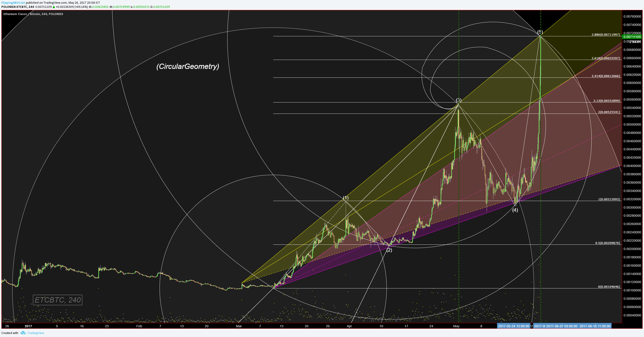644x337 pixels.
Task: Click the highlighted 2017-05-24 15:00:00 time label
Action: click(513, 326)
